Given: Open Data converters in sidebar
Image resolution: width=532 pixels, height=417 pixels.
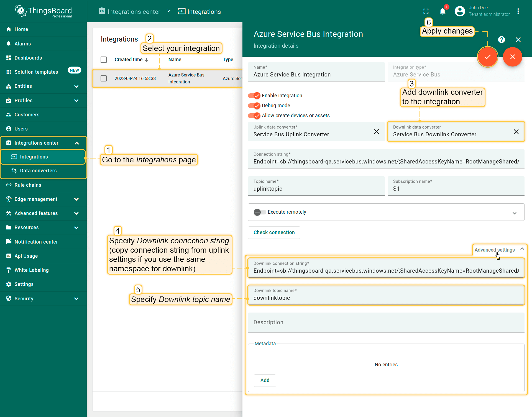Looking at the screenshot, I should point(38,171).
